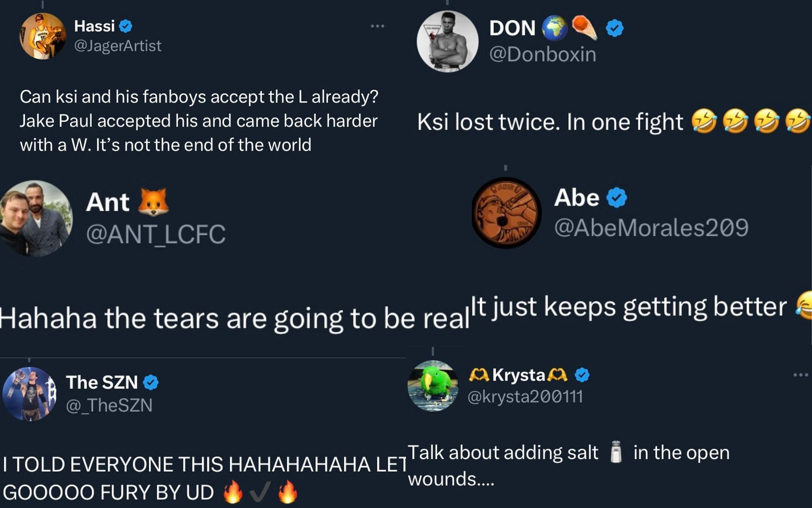The image size is (812, 508).
Task: Open Krysta's tweet more options menu
Action: (x=801, y=375)
